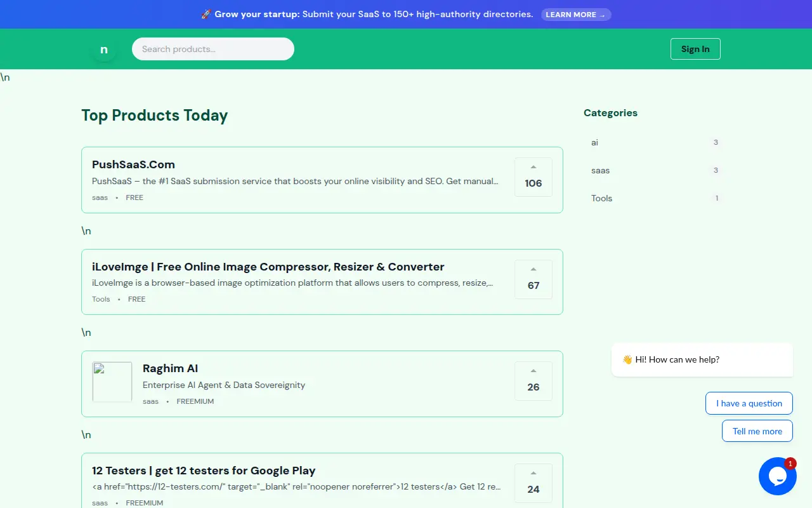Select the saas category
Image resolution: width=812 pixels, height=508 pixels.
pos(655,170)
